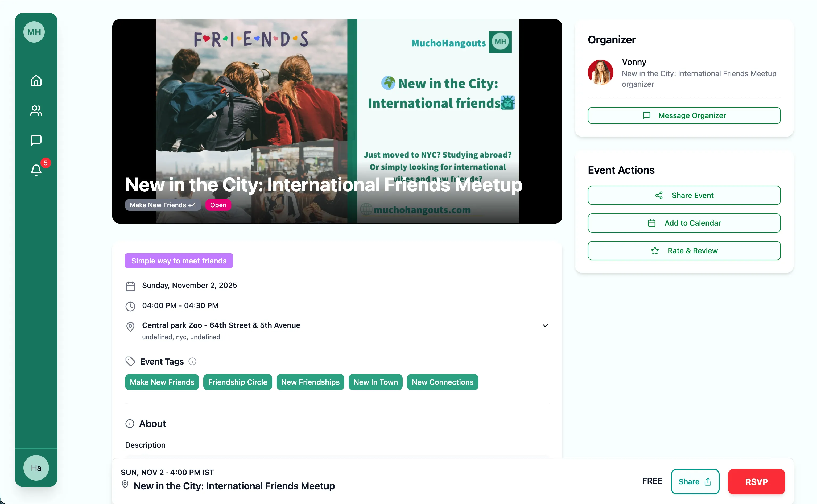Select the People/Community icon in sidebar
Image resolution: width=817 pixels, height=504 pixels.
(x=36, y=110)
